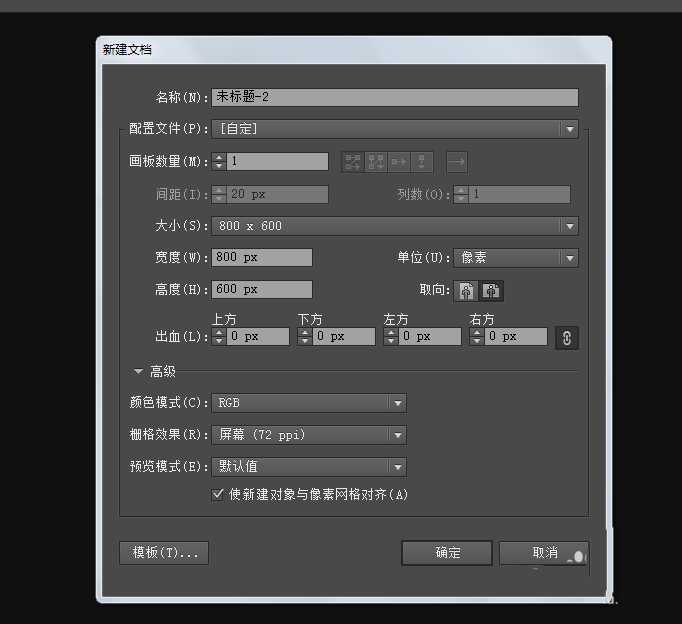Open the 配置文件 profile dropdown
Screen dimensions: 682x624
(x=568, y=129)
